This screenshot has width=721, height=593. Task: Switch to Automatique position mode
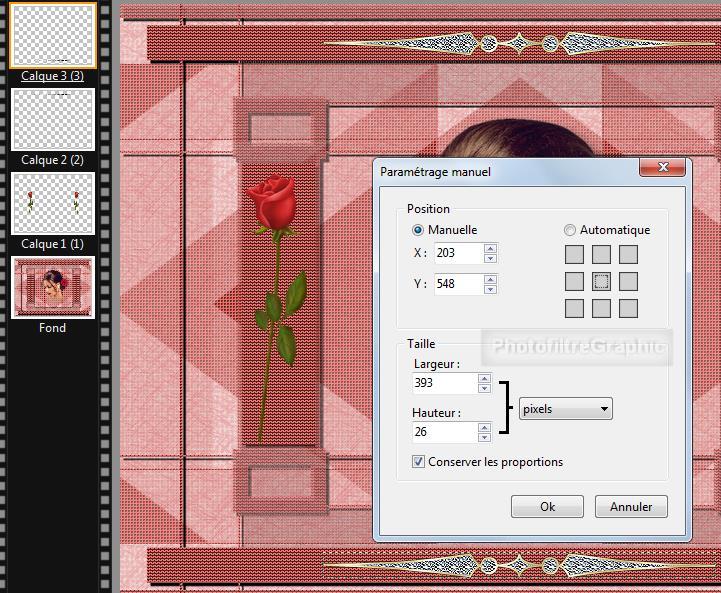point(570,230)
